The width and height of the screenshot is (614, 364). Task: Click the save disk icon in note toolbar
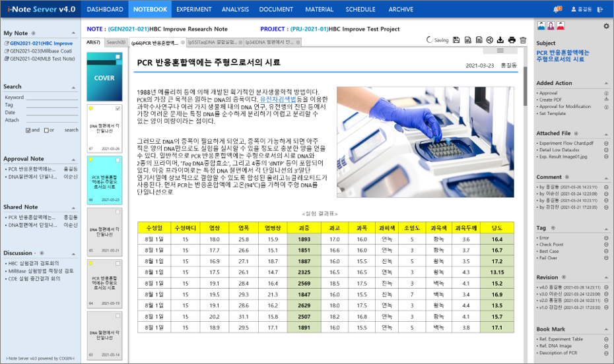coord(456,41)
